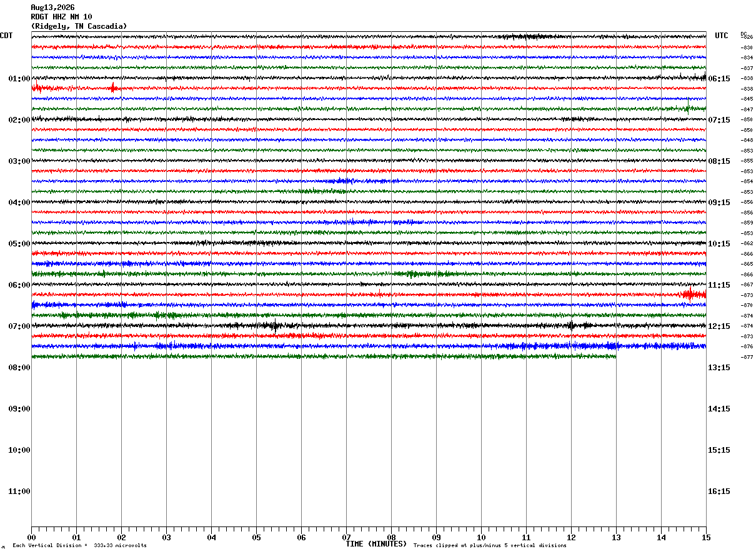
Task: Click the 'CDT' time zone label
Action: (x=6, y=36)
